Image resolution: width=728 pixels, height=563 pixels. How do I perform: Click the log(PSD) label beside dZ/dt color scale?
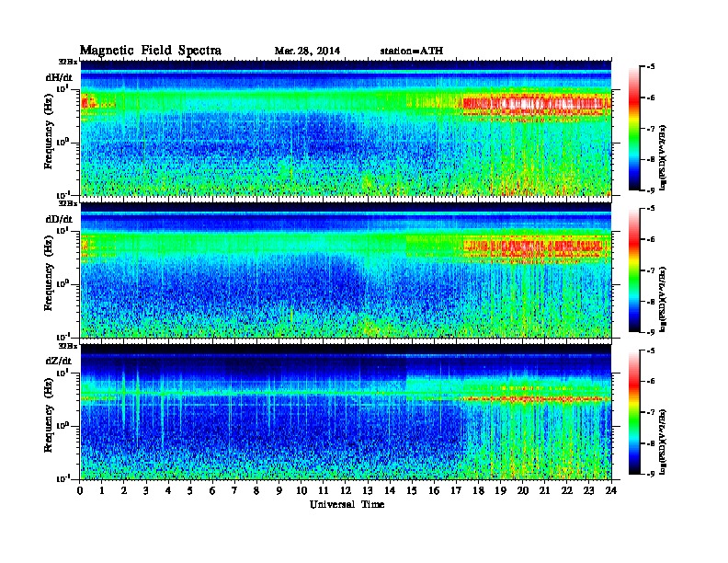[663, 442]
